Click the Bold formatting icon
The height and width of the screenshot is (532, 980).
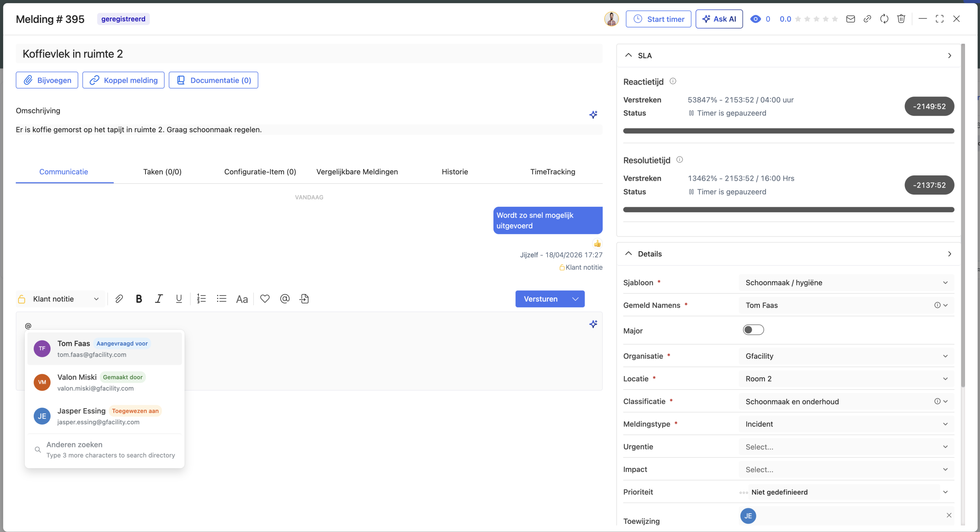coord(139,299)
